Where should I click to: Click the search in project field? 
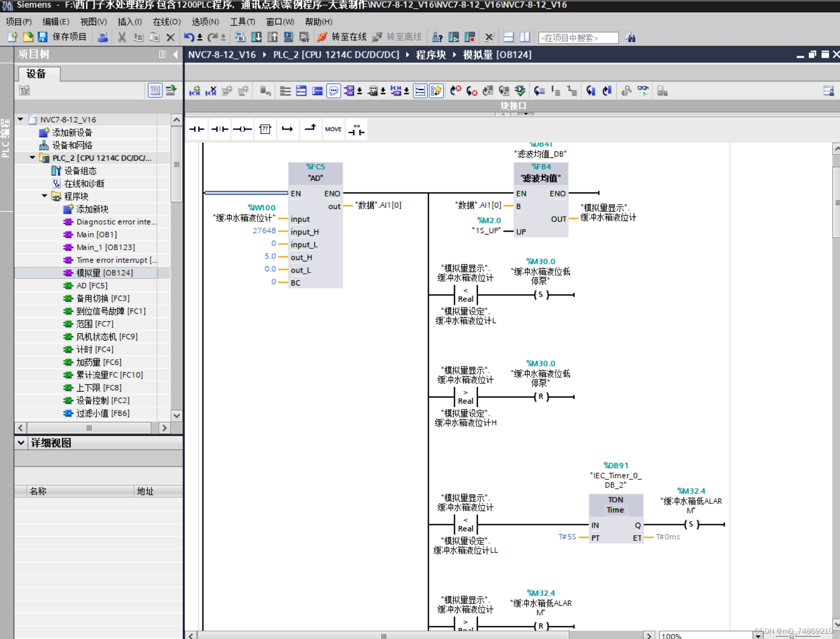(x=578, y=38)
